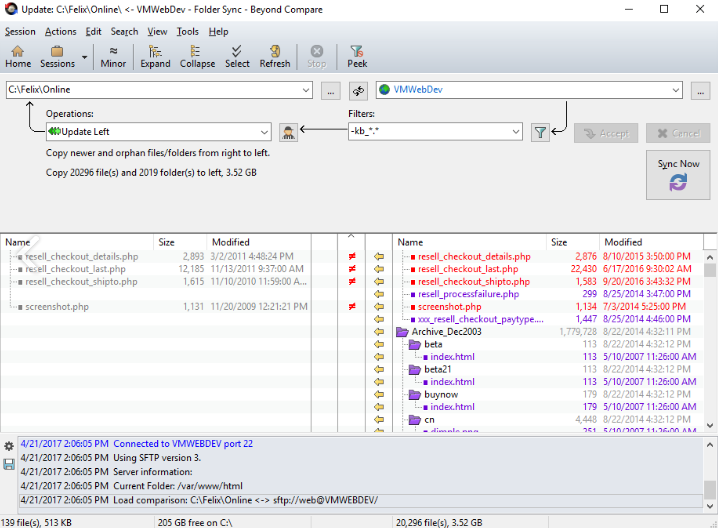Open log options gear icon
Image resolution: width=718 pixels, height=528 pixels.
(x=9, y=446)
